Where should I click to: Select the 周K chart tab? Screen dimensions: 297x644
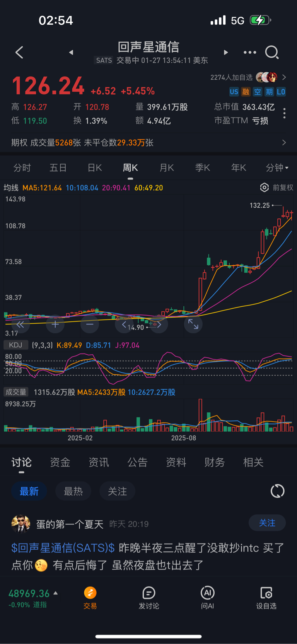pos(130,168)
